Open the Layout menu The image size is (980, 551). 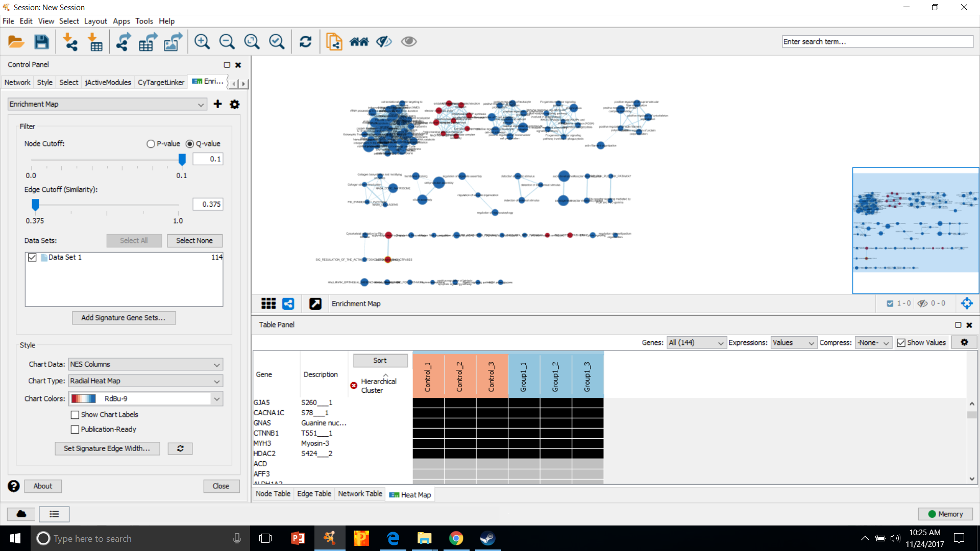pyautogui.click(x=95, y=21)
